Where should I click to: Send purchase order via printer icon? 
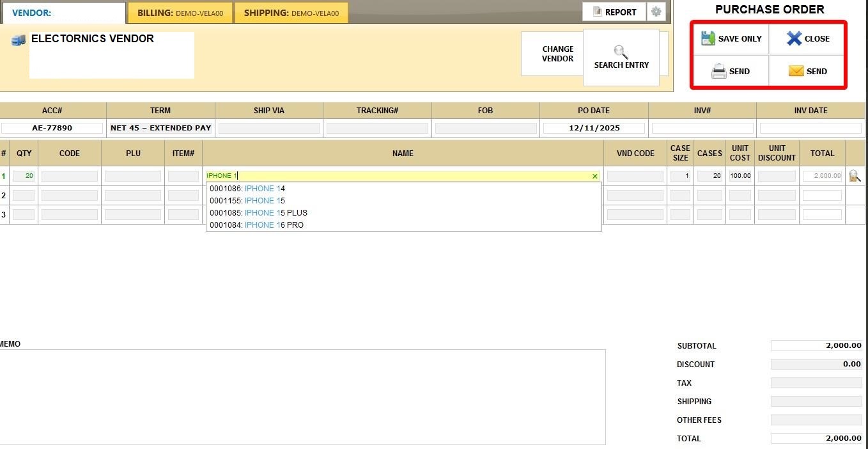719,71
